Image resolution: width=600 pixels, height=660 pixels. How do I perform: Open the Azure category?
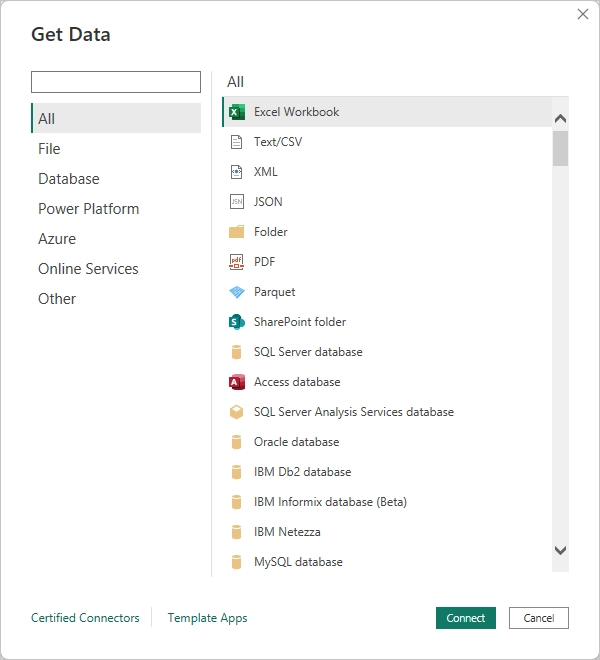[57, 239]
